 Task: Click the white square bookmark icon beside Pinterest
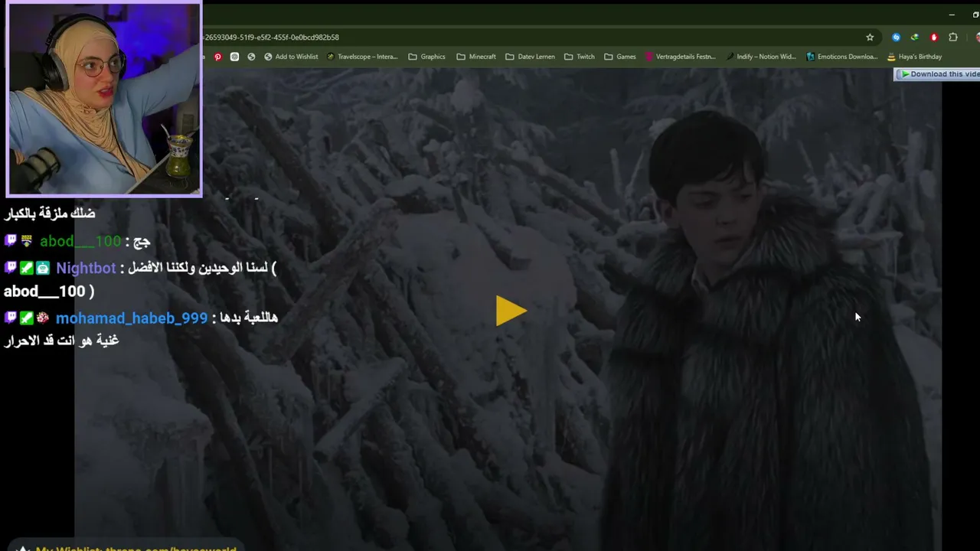click(234, 57)
